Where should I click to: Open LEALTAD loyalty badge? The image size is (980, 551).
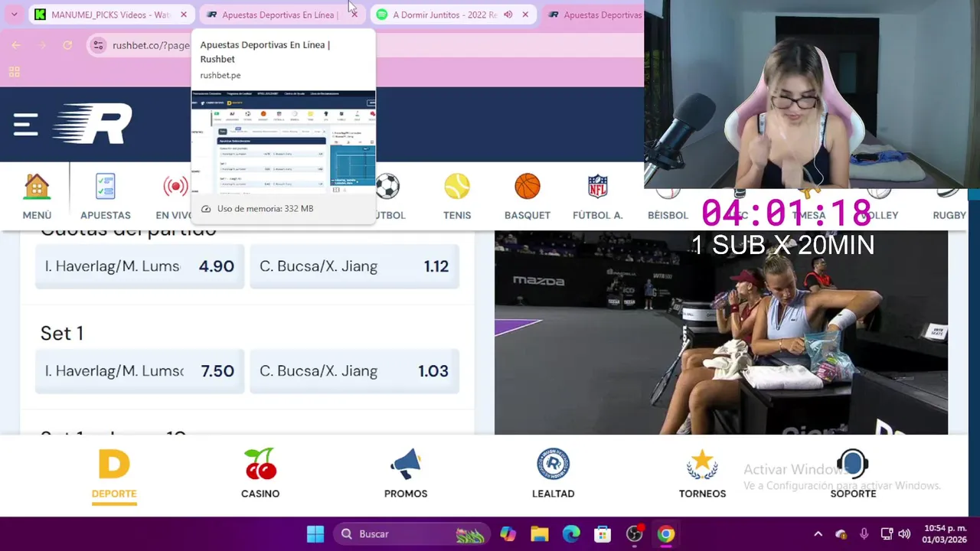553,474
